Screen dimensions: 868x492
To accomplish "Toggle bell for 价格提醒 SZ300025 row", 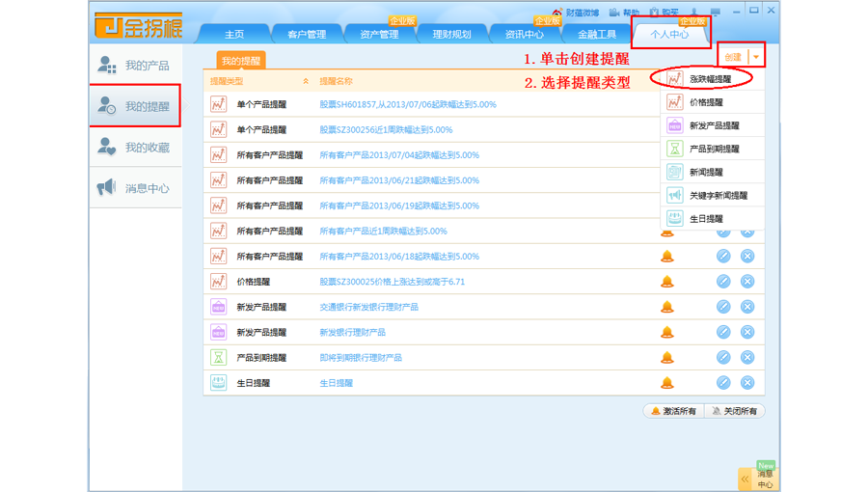I will tap(666, 282).
